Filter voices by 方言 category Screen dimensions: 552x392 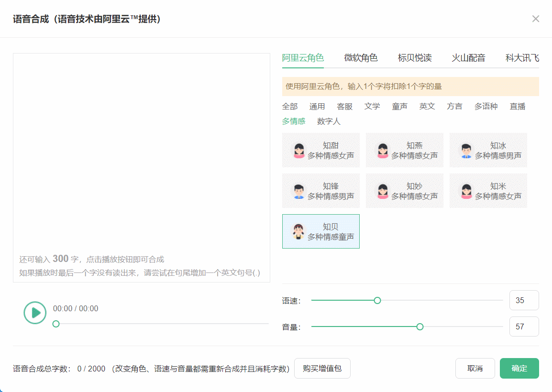coord(454,106)
